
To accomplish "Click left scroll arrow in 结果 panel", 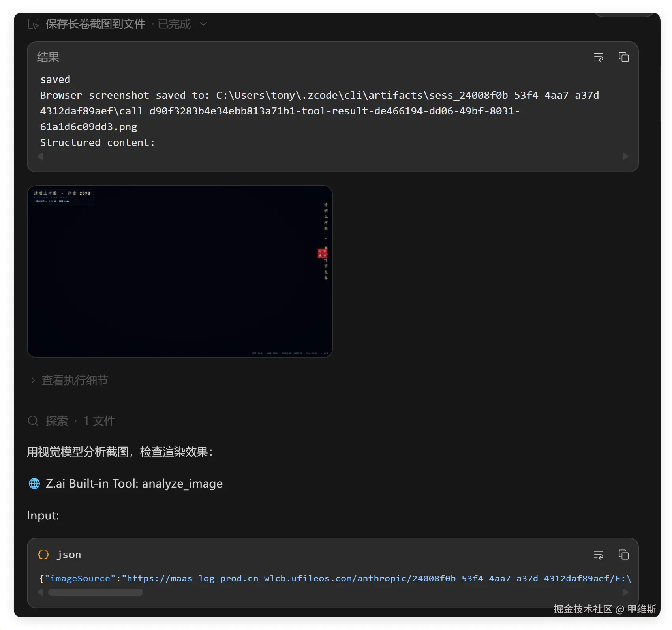I will click(40, 156).
